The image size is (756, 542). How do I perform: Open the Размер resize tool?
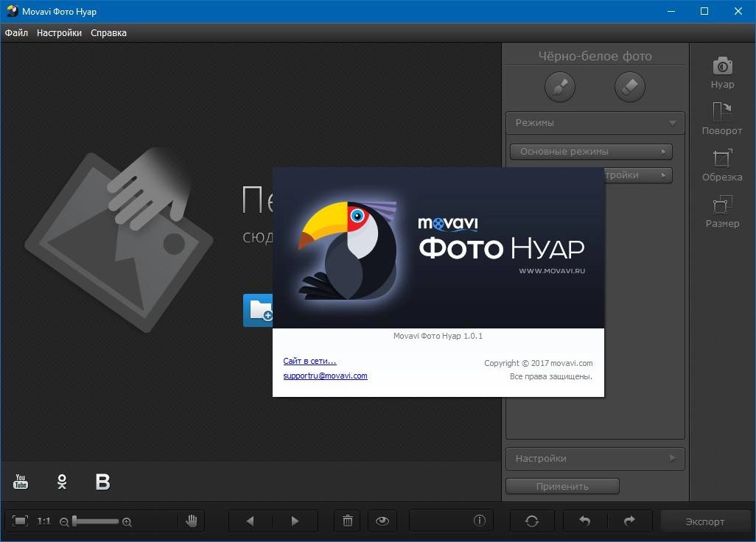(722, 211)
